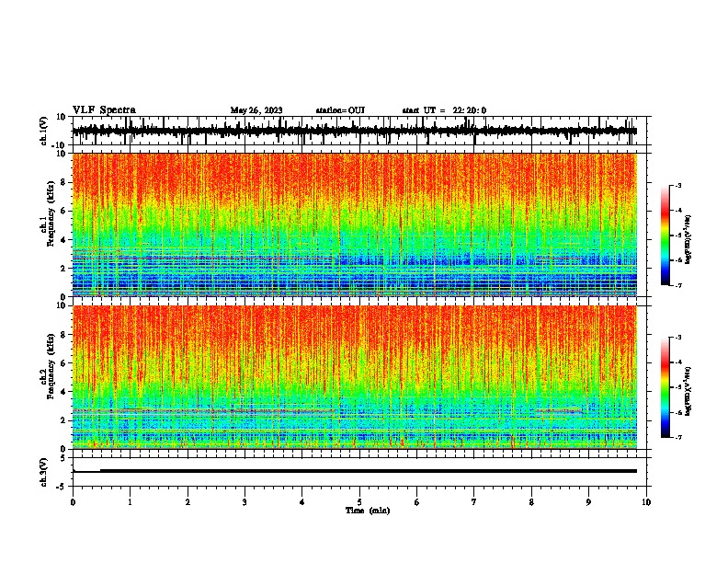The width and height of the screenshot is (728, 563).
Task: Select the "start UT = 22:20:0" text
Action: (444, 110)
